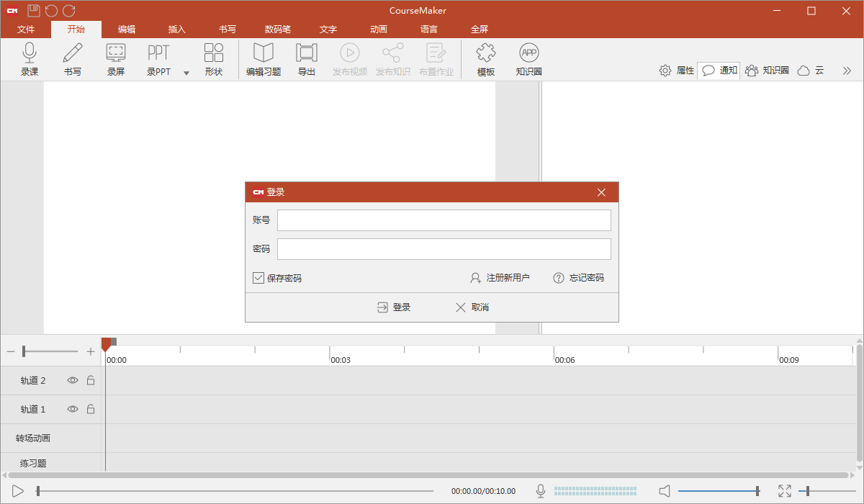Click inside the 账号 account field
The image size is (864, 504).
pyautogui.click(x=444, y=220)
